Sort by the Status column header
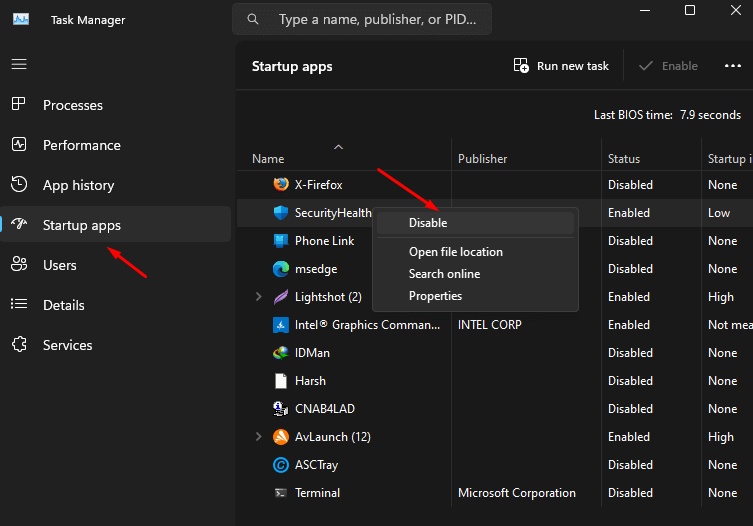Viewport: 753px width, 526px height. click(x=624, y=159)
